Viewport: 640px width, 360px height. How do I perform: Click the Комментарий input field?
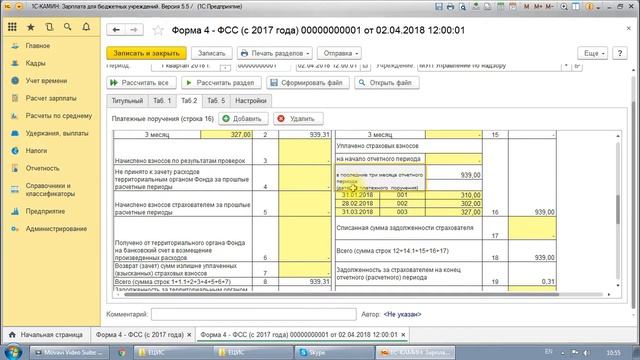coord(253,314)
